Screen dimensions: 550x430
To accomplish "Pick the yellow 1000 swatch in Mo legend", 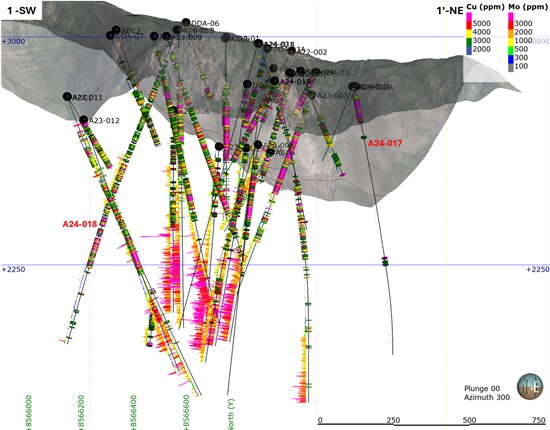I will (x=511, y=41).
